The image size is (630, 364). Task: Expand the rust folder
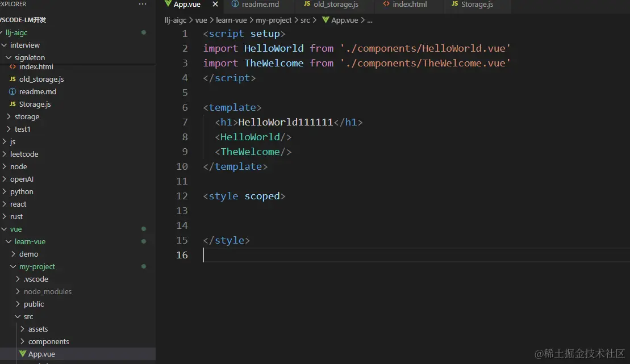pyautogui.click(x=16, y=216)
